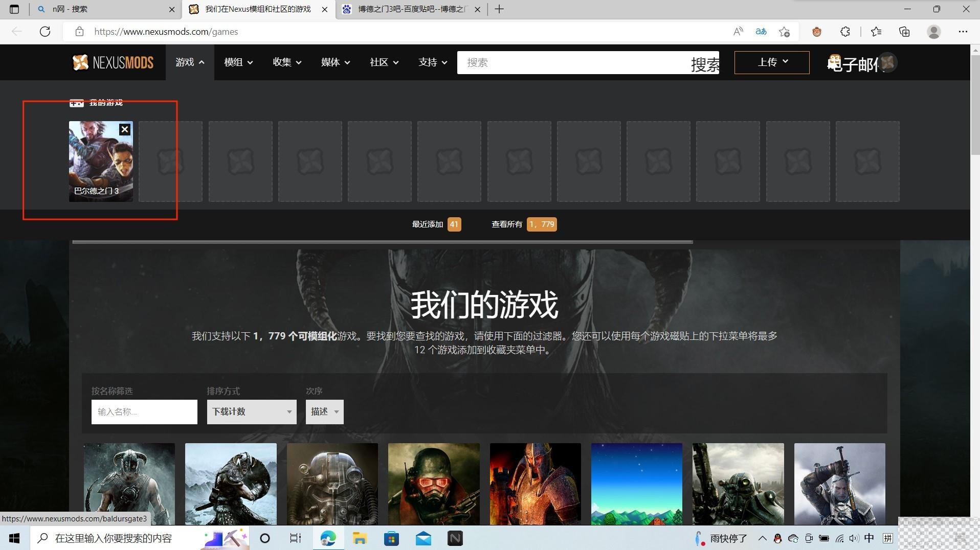Screen dimensions: 980x550
Task: Click the monkey extension icon
Action: [x=817, y=32]
